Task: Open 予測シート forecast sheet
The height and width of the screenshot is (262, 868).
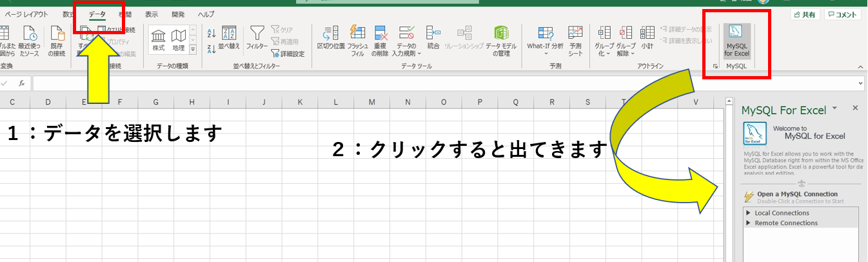Action: [575, 41]
